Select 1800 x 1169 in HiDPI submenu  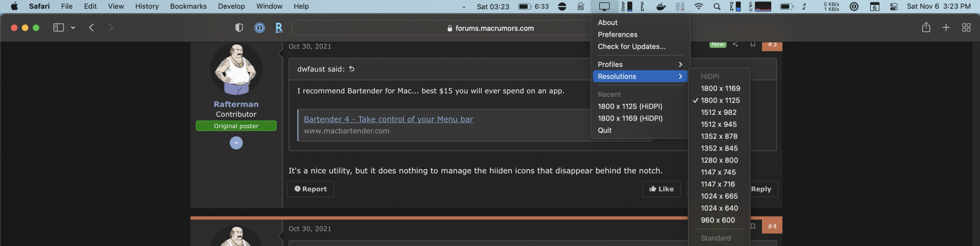tap(719, 89)
